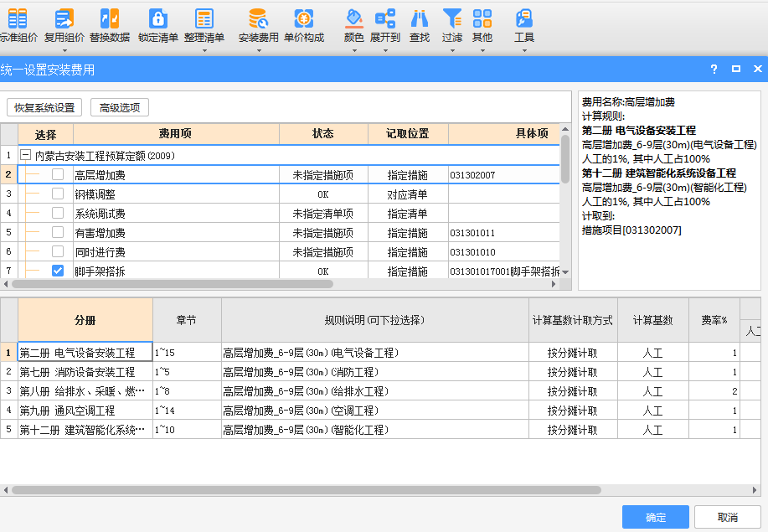Open the 标准组价 toolbar icon
This screenshot has width=768, height=532.
[18, 18]
